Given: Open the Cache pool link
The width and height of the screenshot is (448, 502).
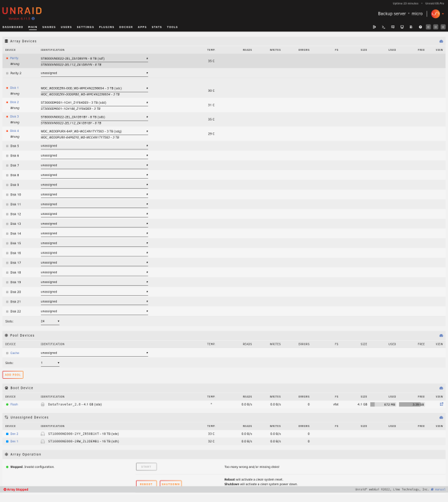Looking at the screenshot, I should [x=15, y=353].
